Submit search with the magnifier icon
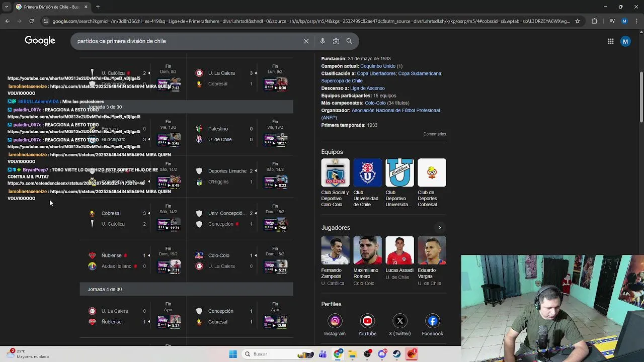The width and height of the screenshot is (644, 362). (x=349, y=41)
